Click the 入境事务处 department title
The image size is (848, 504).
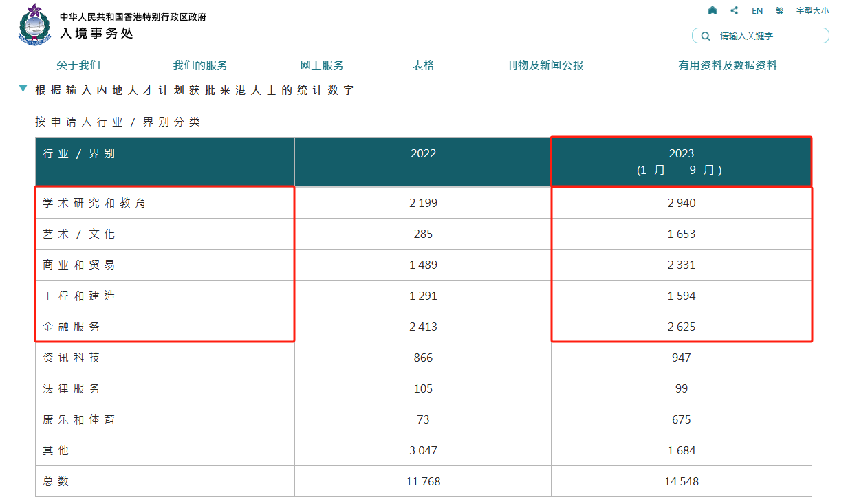click(x=96, y=33)
